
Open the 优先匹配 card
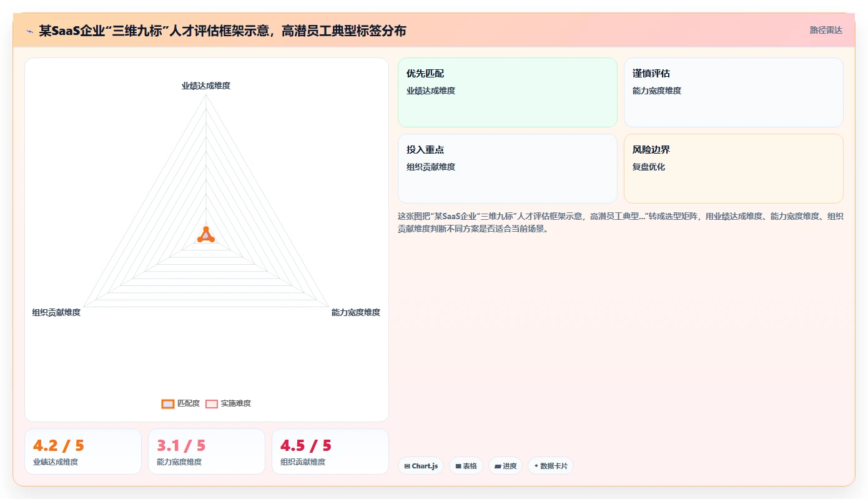507,92
